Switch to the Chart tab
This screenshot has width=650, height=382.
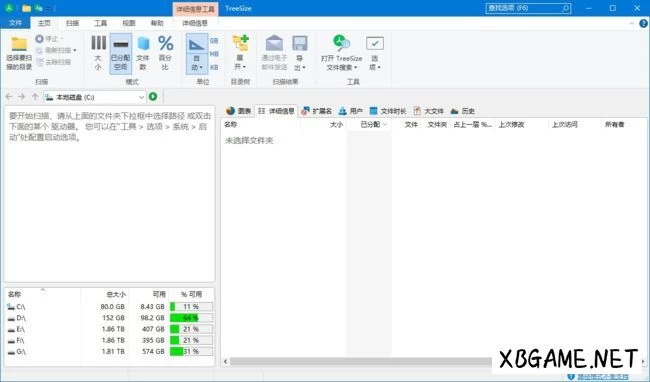[239, 111]
